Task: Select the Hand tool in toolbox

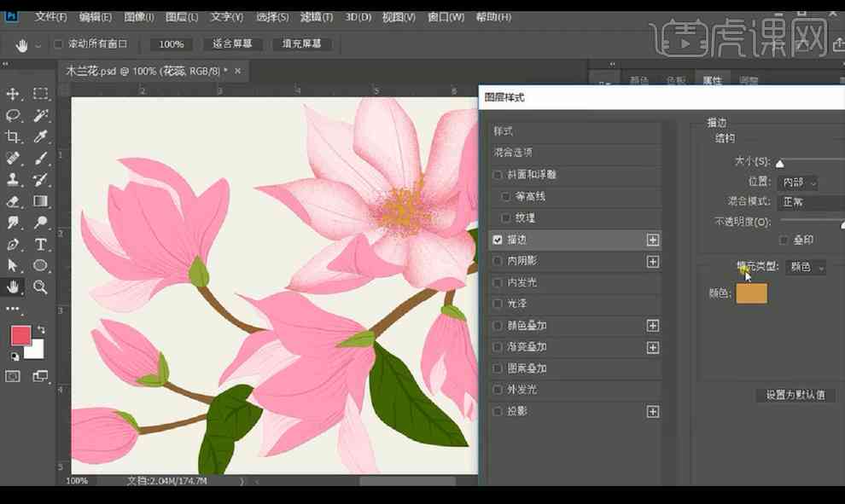Action: [x=13, y=287]
